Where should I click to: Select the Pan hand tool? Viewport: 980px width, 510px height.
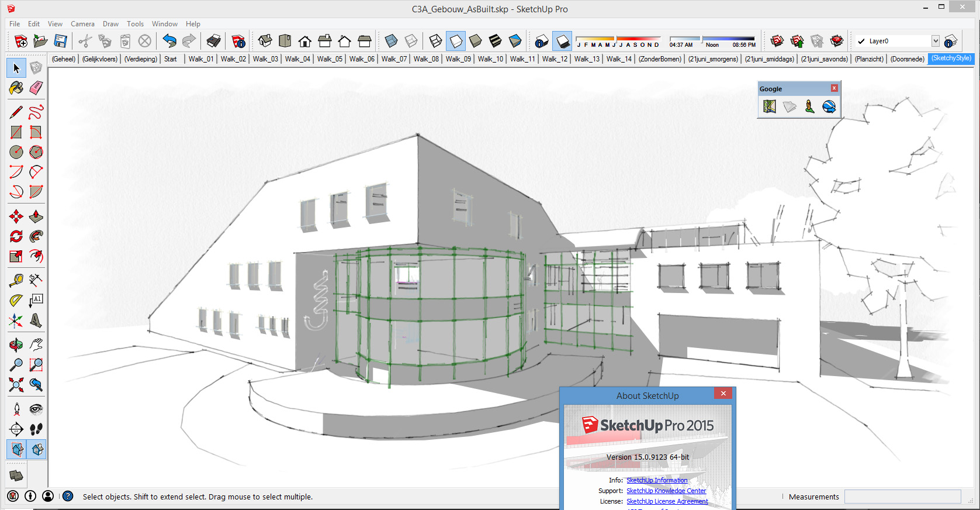36,345
